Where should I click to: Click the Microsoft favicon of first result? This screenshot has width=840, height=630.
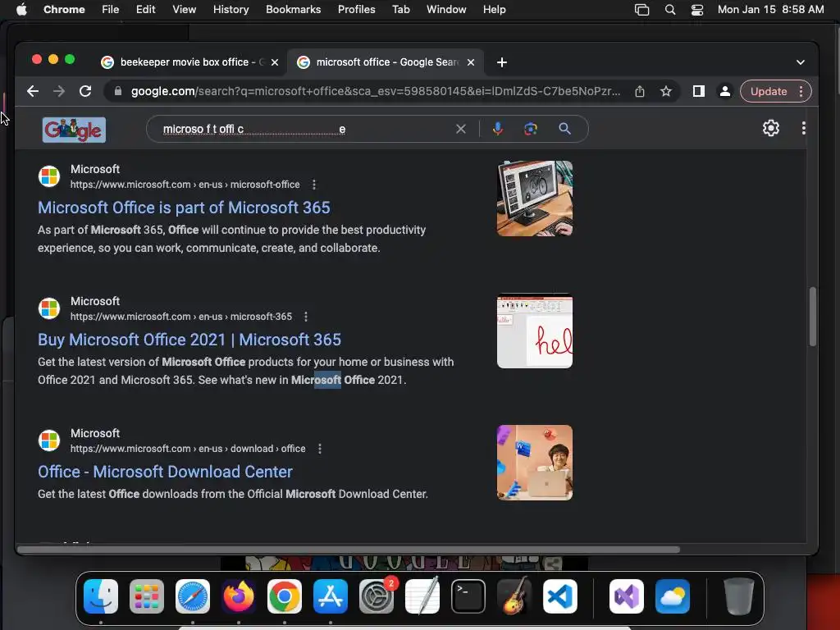49,176
